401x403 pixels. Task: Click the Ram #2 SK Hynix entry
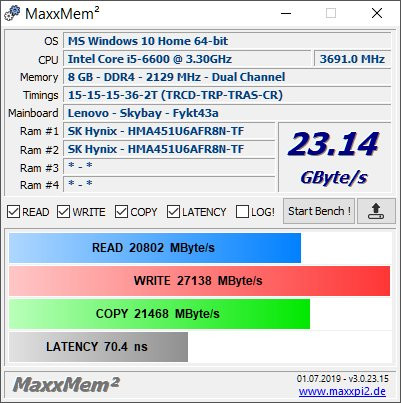click(169, 149)
